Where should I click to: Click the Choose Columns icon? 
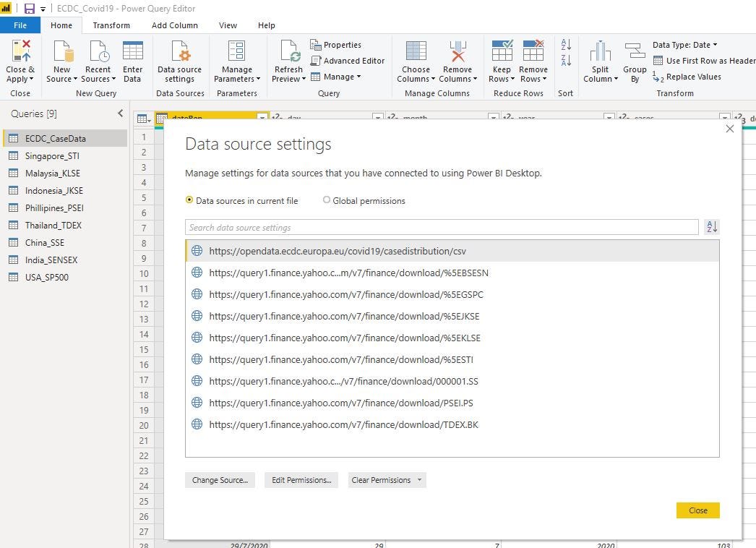[x=416, y=51]
